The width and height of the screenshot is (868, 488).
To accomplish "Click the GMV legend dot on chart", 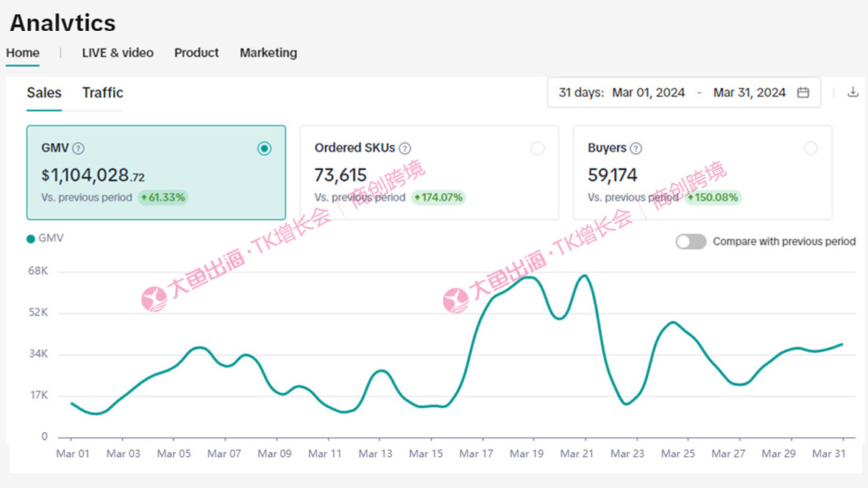I will [x=31, y=239].
